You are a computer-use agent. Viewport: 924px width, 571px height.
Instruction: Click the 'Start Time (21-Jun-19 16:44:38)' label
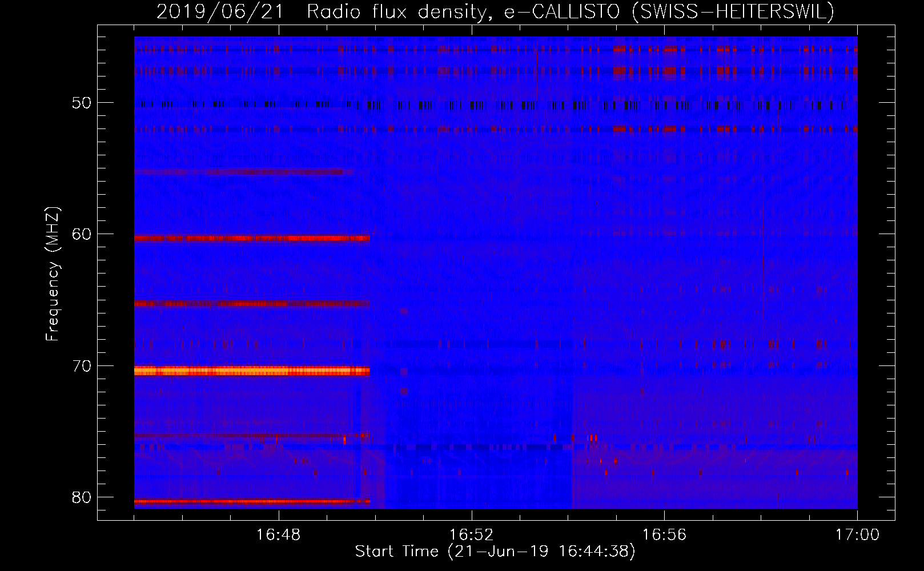click(495, 552)
